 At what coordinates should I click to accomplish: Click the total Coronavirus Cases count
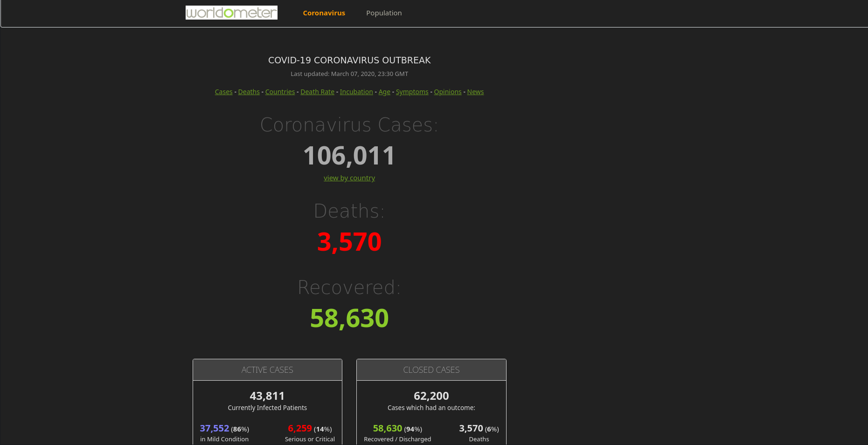click(348, 156)
